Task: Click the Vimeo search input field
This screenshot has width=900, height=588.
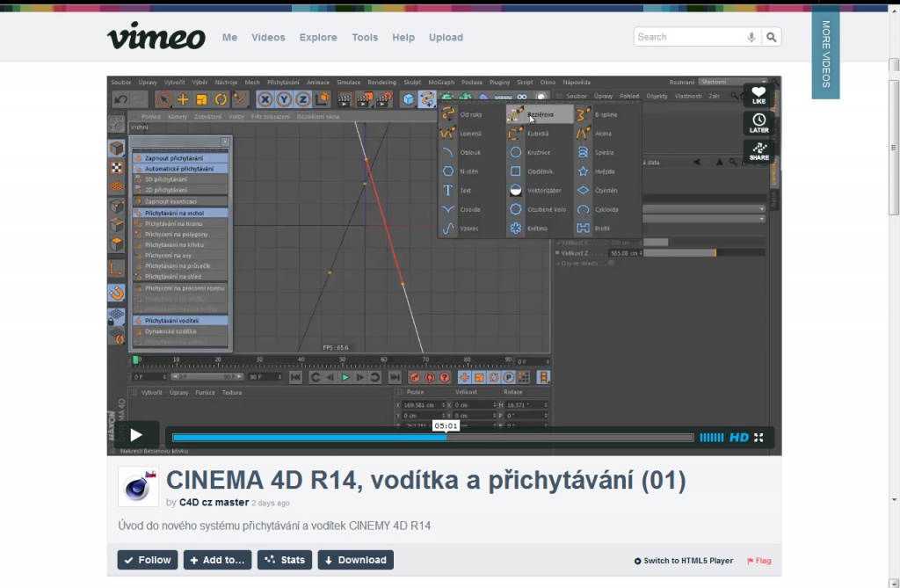Action: pyautogui.click(x=691, y=37)
